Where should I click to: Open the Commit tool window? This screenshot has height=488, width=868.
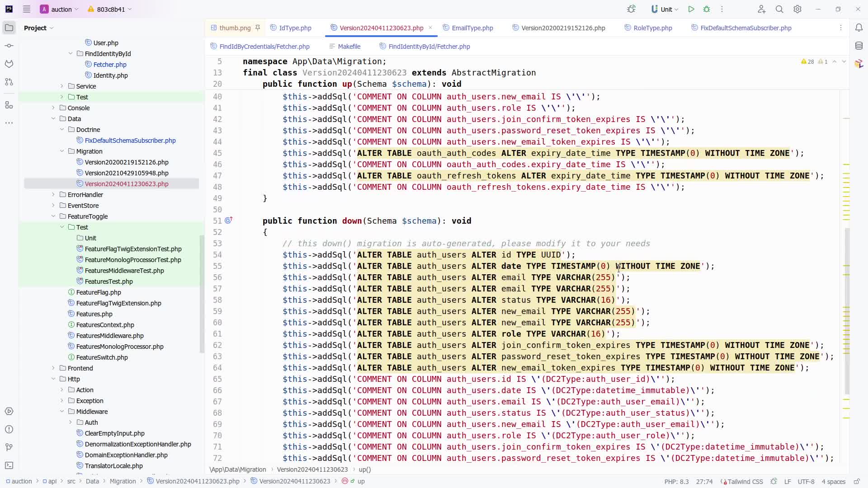pos(9,46)
